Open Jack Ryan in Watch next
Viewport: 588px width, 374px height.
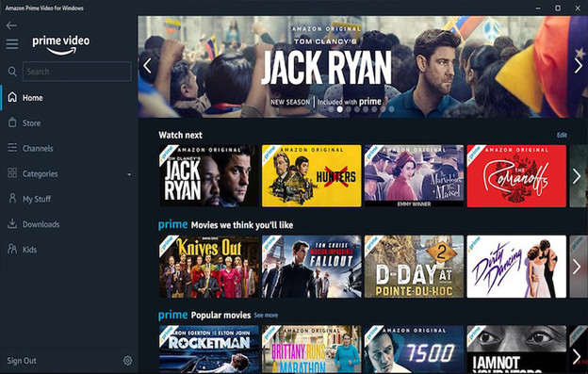pos(209,176)
